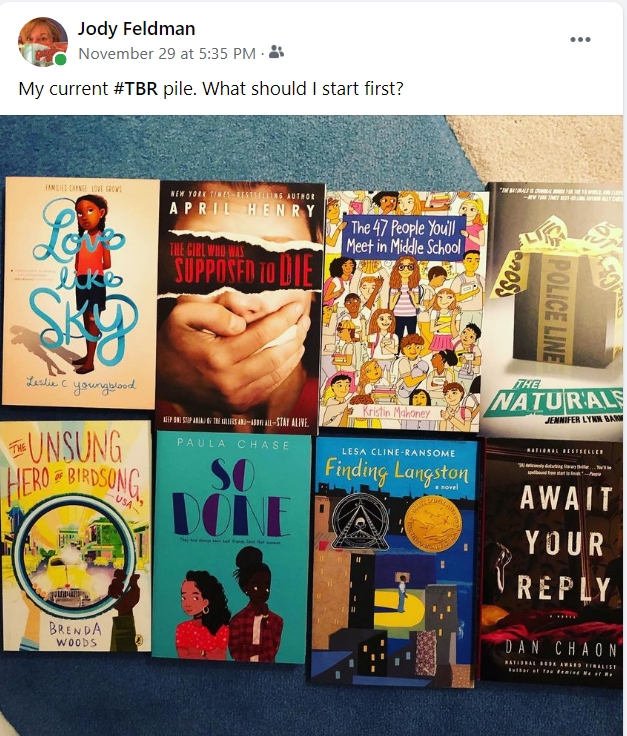This screenshot has width=627, height=736.
Task: Click the green online status dot
Action: (60, 60)
